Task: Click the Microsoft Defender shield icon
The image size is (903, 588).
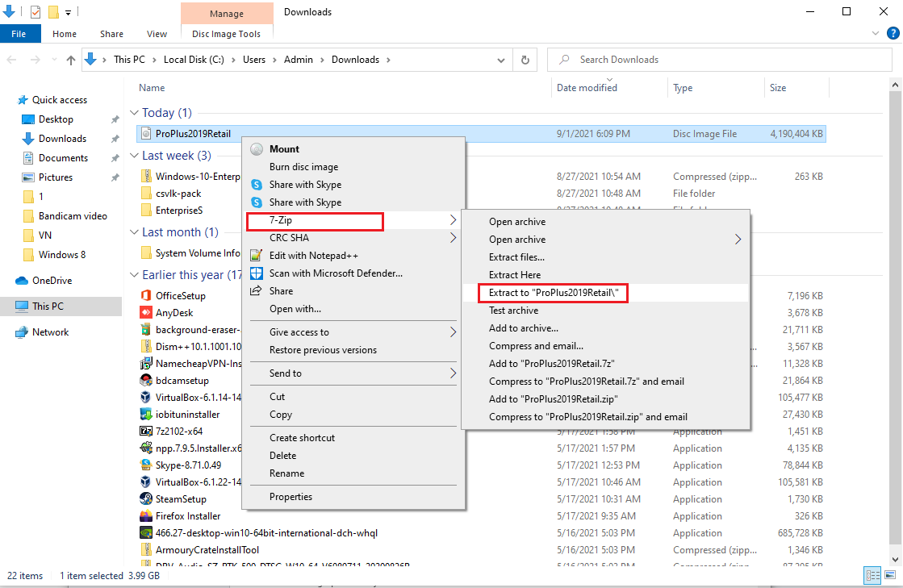Action: (x=257, y=273)
